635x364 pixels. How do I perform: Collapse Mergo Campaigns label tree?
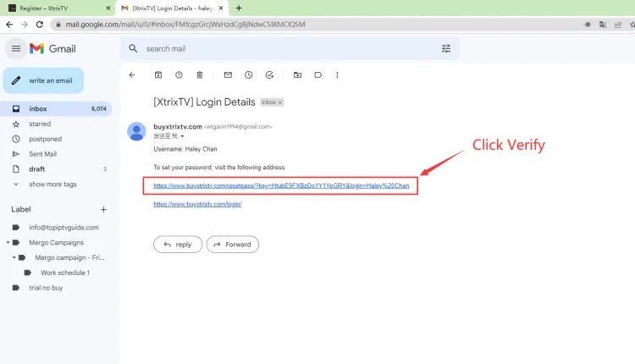coord(8,243)
